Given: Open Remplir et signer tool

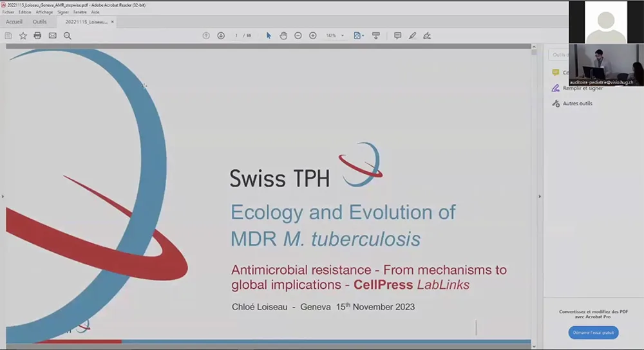Looking at the screenshot, I should pyautogui.click(x=583, y=88).
